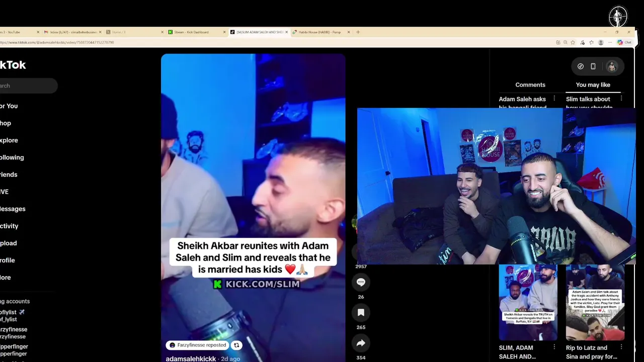Open Activity in TikTok sidebar
This screenshot has width=644, height=362.
point(9,226)
